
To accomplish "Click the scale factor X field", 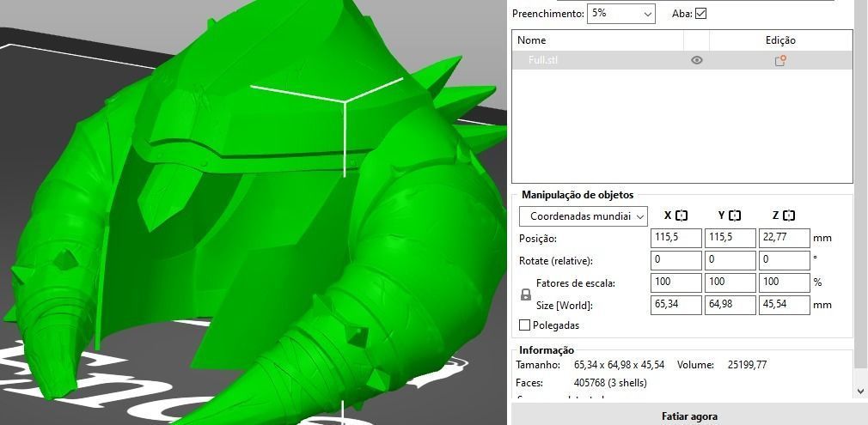I will coord(675,282).
